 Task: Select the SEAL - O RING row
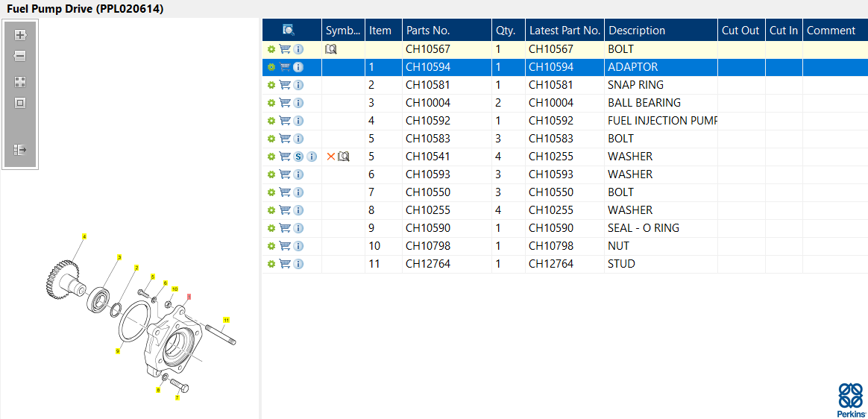coord(643,228)
